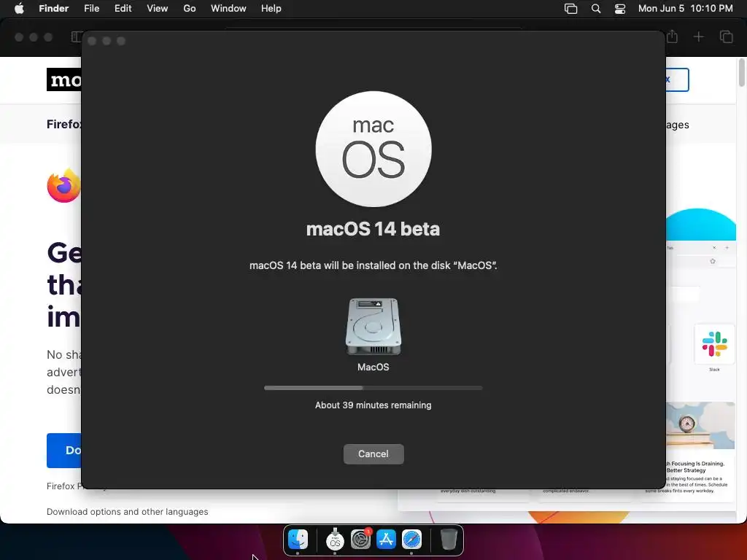Viewport: 747px width, 560px height.
Task: Open the Edit menu
Action: click(x=123, y=9)
